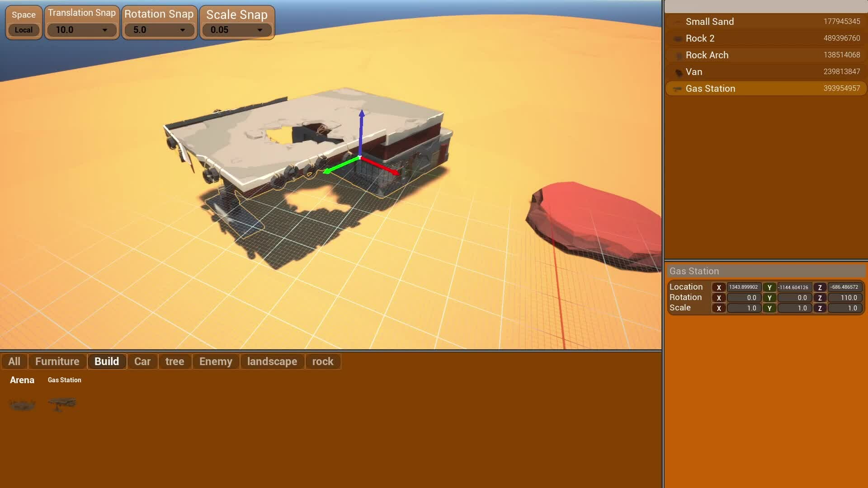The height and width of the screenshot is (488, 868).
Task: Toggle the Local space mode button
Action: (24, 30)
